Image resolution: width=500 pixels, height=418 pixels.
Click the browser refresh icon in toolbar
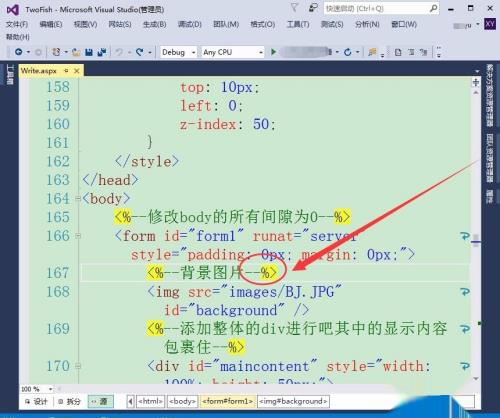(348, 52)
